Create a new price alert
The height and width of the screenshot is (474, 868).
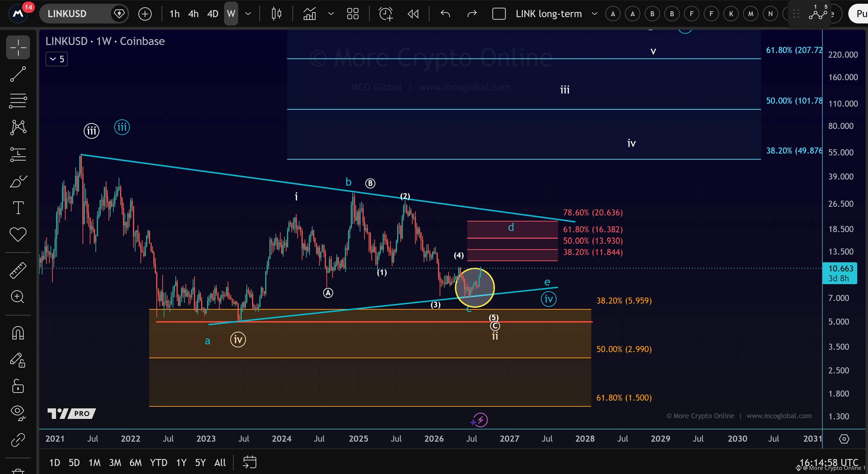click(386, 14)
